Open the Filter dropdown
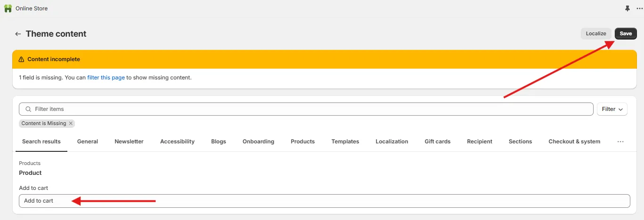 click(x=612, y=109)
